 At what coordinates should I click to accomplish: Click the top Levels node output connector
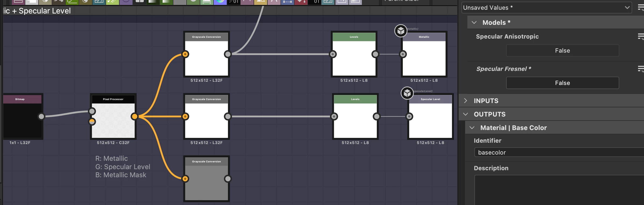click(375, 54)
